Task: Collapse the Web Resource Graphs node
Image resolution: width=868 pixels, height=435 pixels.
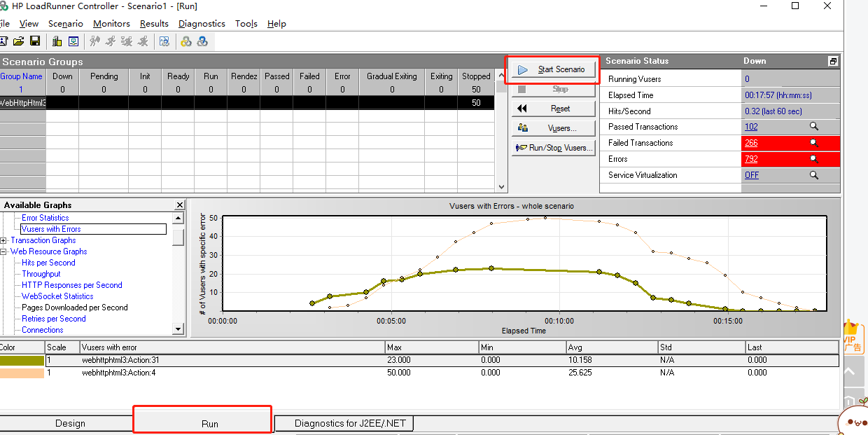Action: 3,251
